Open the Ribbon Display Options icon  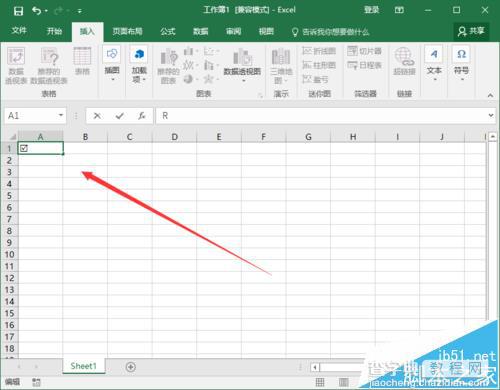pyautogui.click(x=399, y=10)
